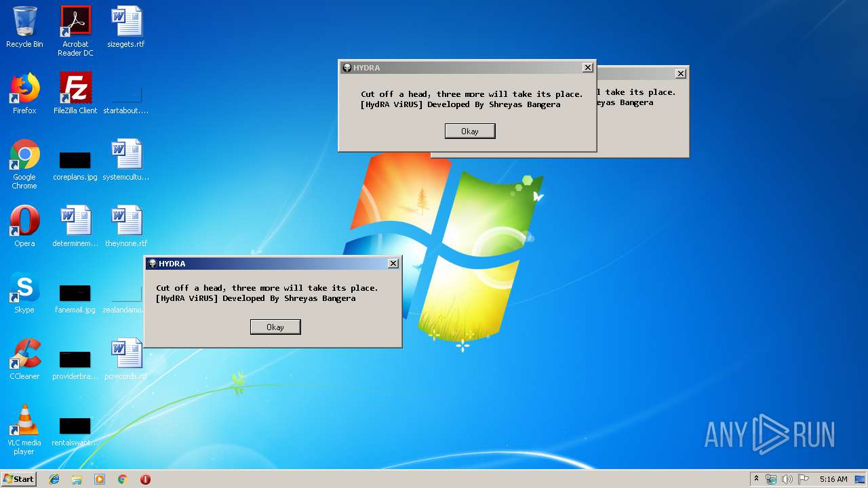The image size is (868, 488).
Task: Click the skull icon in lower-left HYDRA dialog
Action: pyautogui.click(x=152, y=263)
